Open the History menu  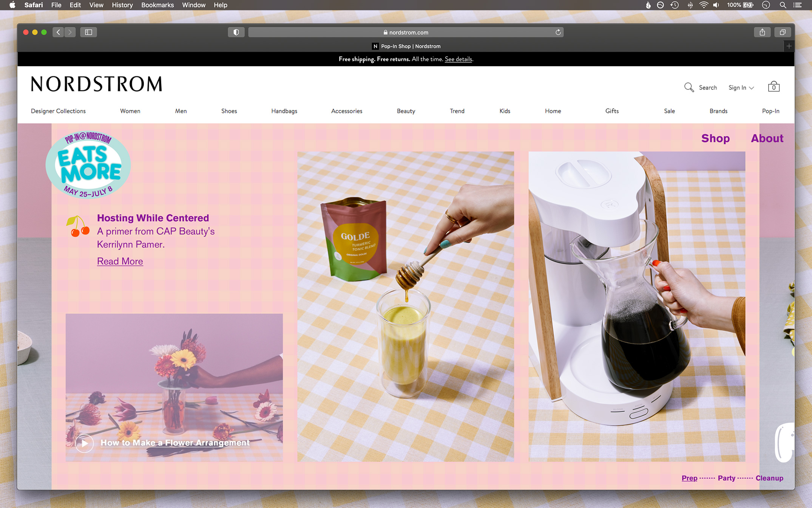pos(122,5)
